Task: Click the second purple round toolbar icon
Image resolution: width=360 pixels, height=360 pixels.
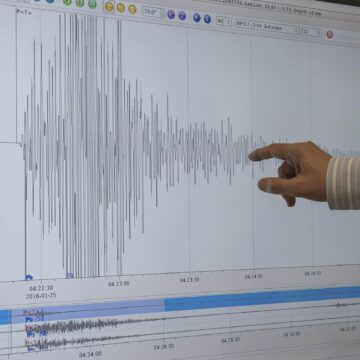Action: (x=182, y=15)
